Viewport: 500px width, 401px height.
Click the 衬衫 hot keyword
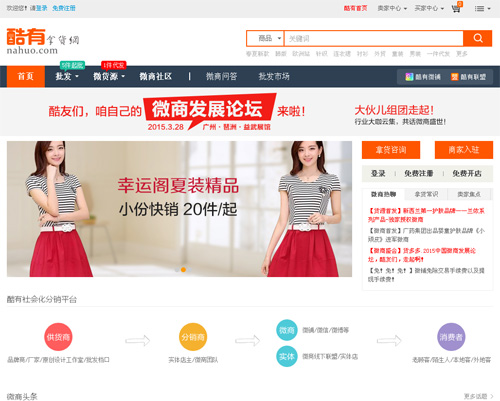[x=362, y=54]
